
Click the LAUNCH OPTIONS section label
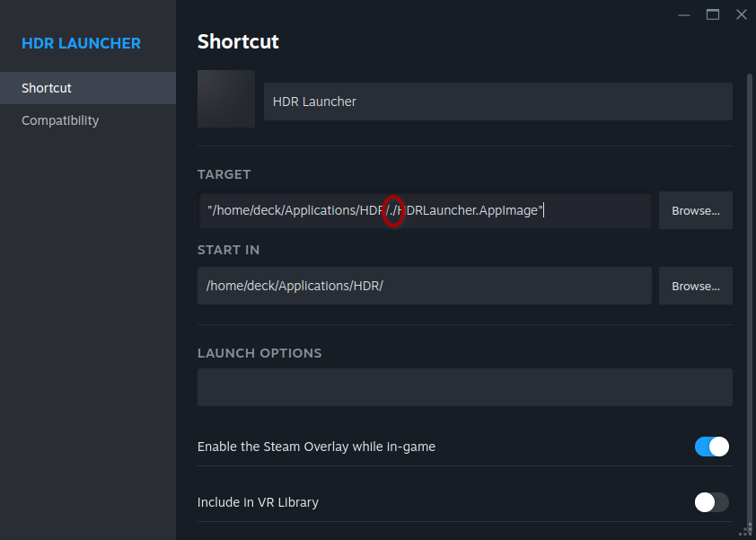pos(259,353)
